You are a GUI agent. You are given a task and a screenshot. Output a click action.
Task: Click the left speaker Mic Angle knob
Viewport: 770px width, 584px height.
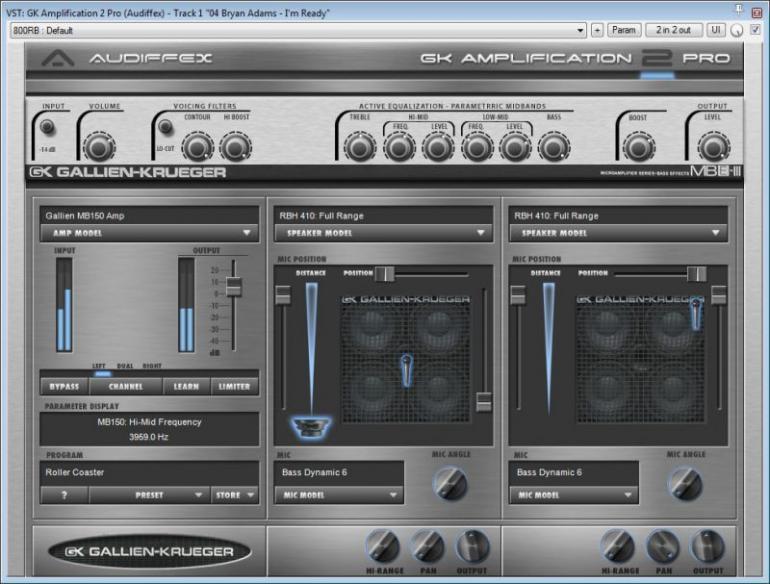click(x=450, y=483)
